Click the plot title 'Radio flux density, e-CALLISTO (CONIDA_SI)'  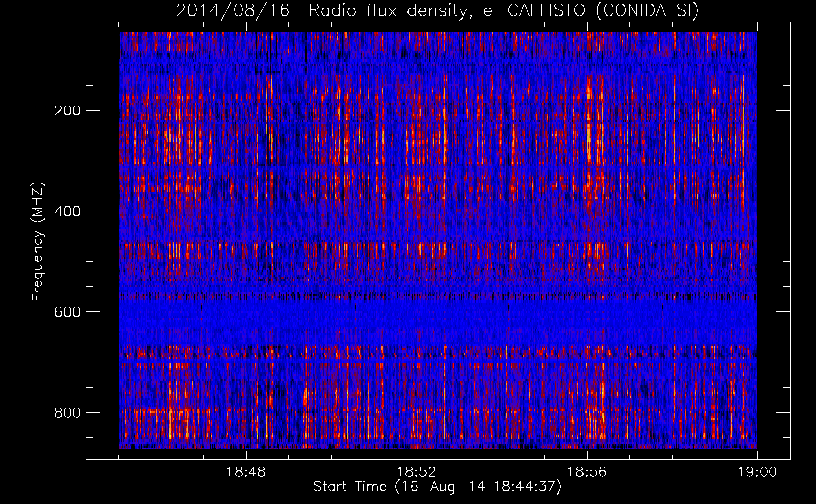504,10
